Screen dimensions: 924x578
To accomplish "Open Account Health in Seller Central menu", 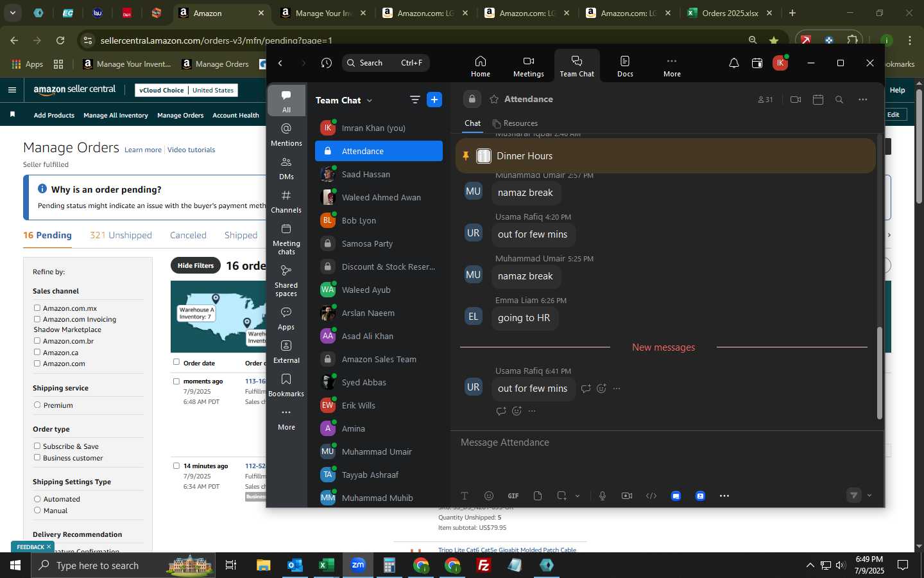I will pos(235,116).
